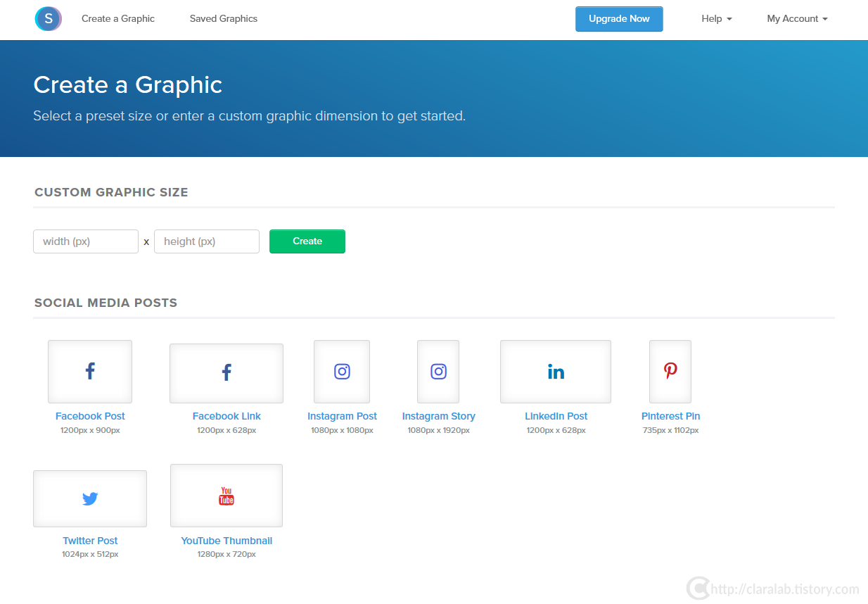Pick the LinkedIn Post preset icon

[x=556, y=372]
